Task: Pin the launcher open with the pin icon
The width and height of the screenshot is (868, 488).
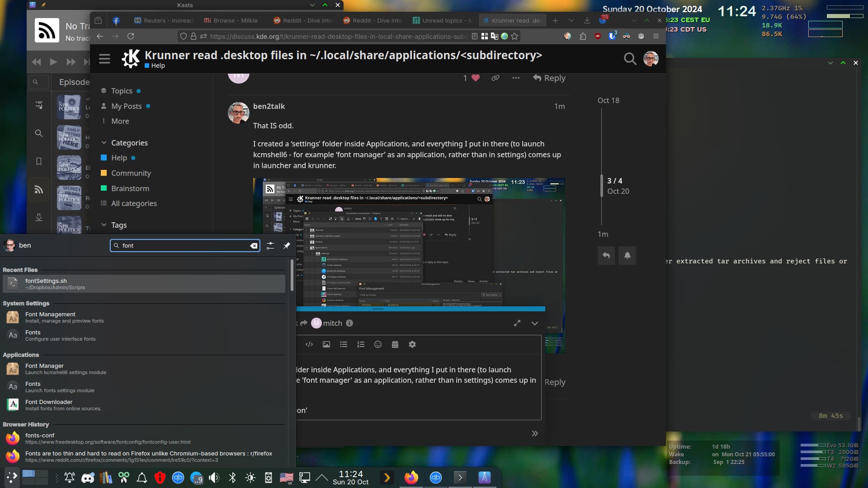Action: (x=287, y=245)
